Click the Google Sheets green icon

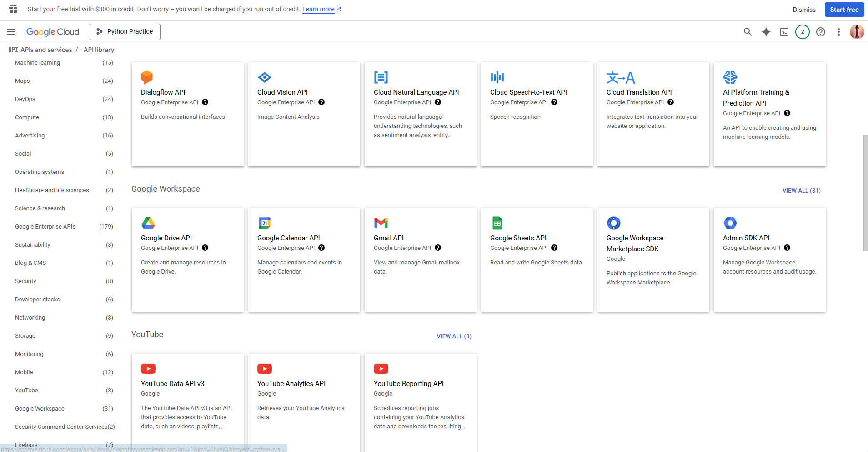tap(497, 223)
